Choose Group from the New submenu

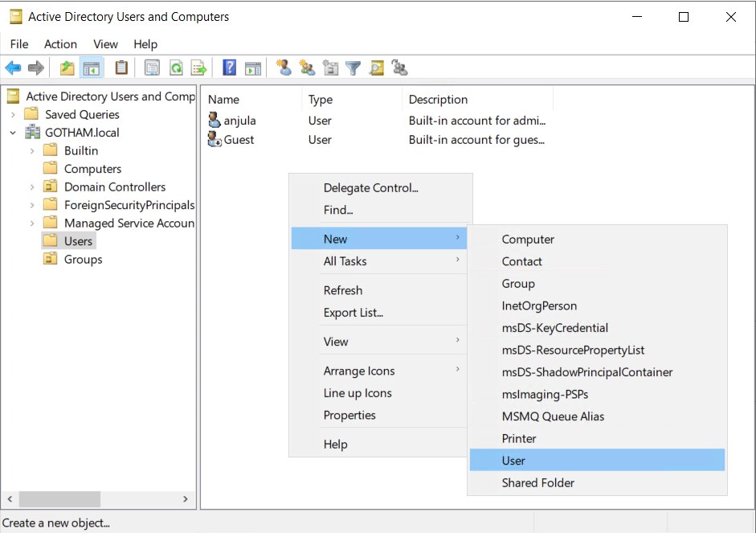point(518,284)
